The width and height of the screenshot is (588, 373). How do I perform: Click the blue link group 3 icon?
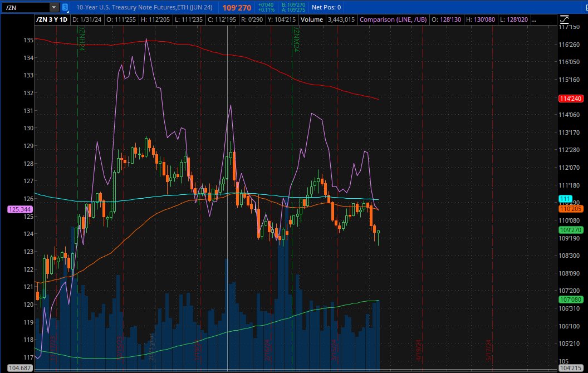point(65,7)
